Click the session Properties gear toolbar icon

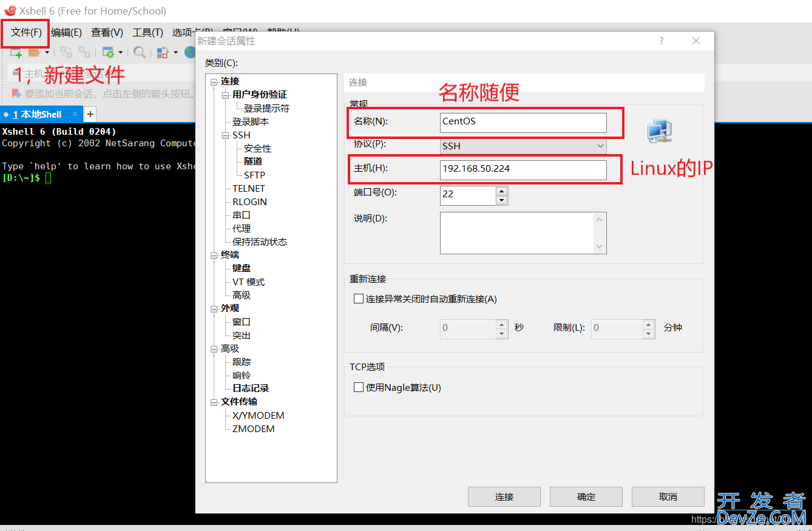tap(108, 53)
